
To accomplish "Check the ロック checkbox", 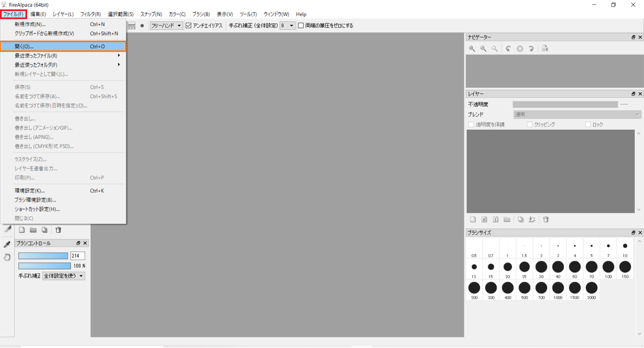I will (x=588, y=124).
